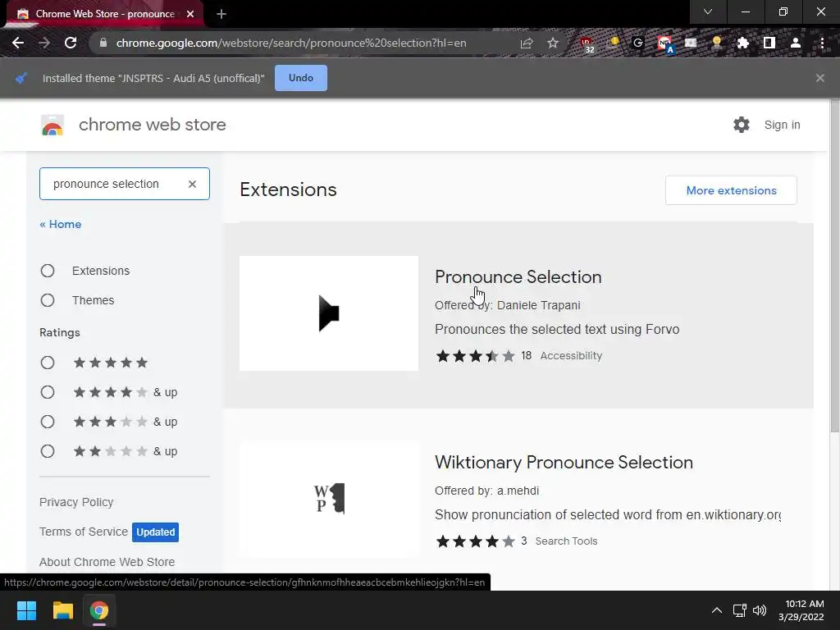Open the Chrome Web Store settings gear
This screenshot has width=840, height=630.
click(x=742, y=125)
